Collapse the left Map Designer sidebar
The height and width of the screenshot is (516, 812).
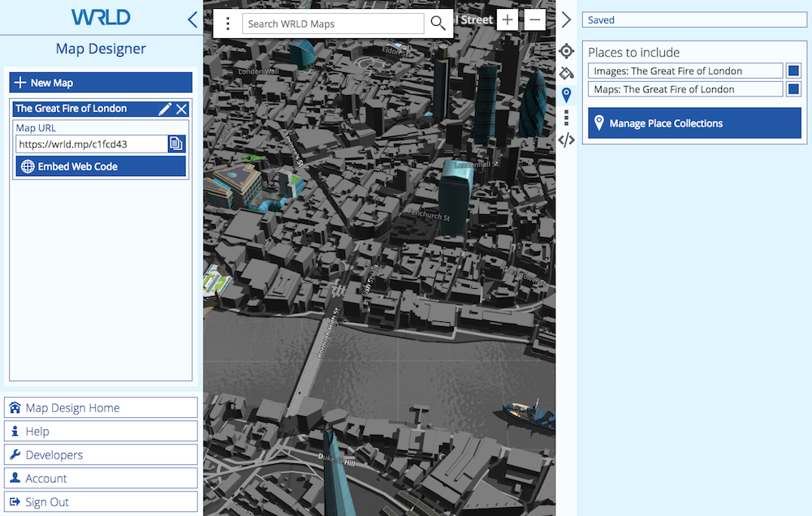(x=192, y=19)
